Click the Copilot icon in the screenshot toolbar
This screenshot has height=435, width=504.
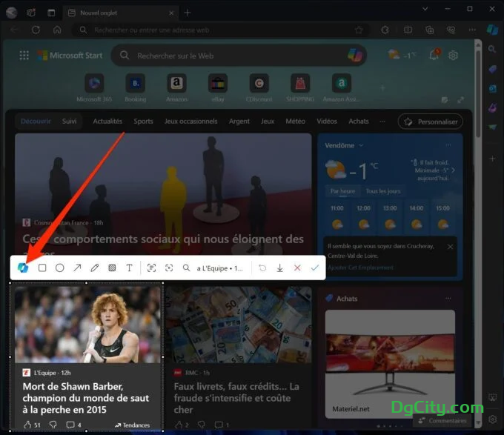pyautogui.click(x=23, y=268)
